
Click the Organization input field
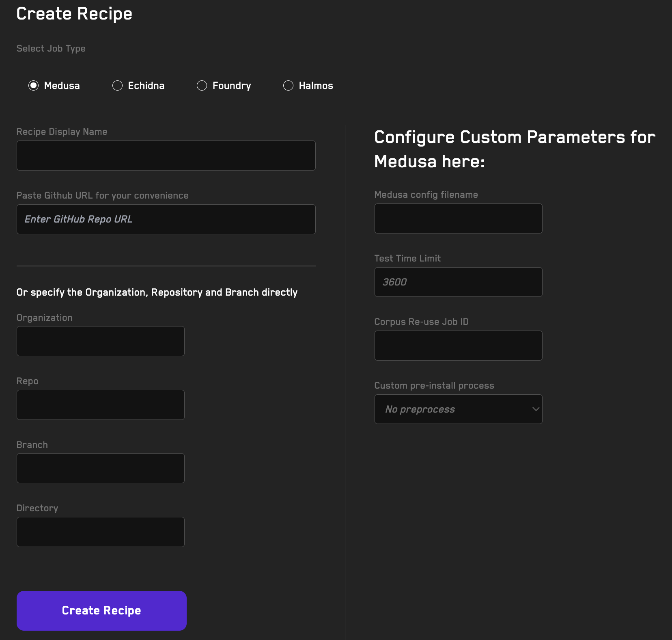(x=101, y=341)
